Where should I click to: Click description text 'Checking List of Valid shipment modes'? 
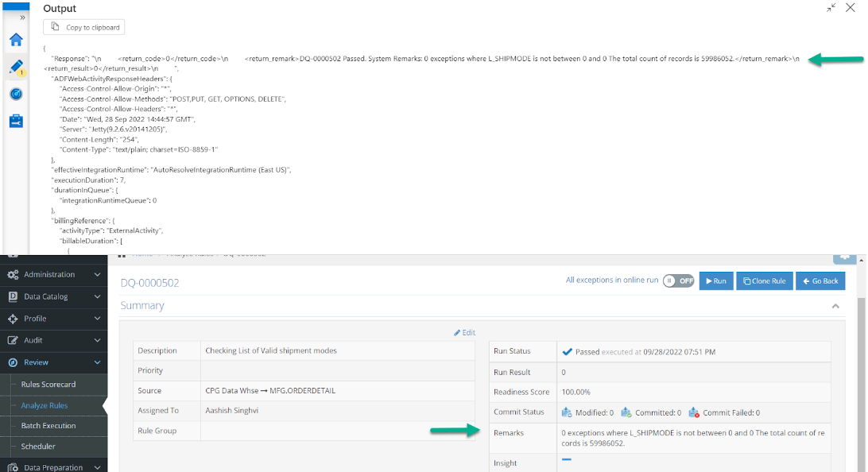tap(271, 350)
